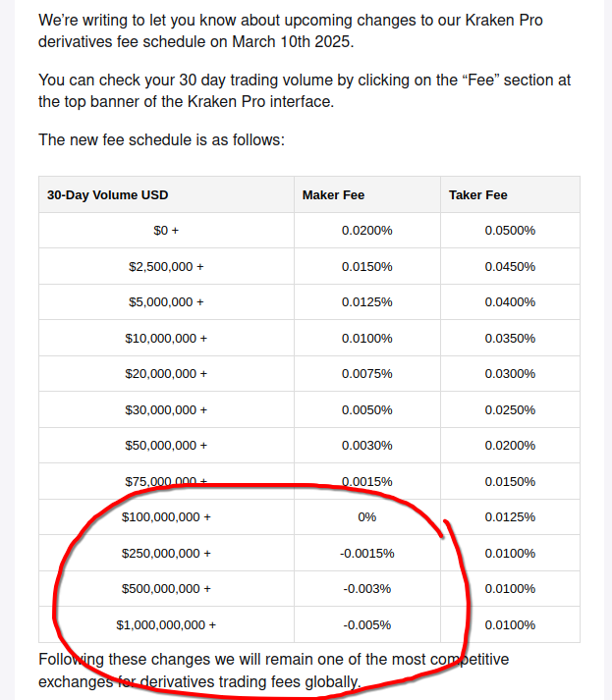Select the $250,000,000 + volume tier
Image resolution: width=612 pixels, height=700 pixels.
[x=166, y=553]
